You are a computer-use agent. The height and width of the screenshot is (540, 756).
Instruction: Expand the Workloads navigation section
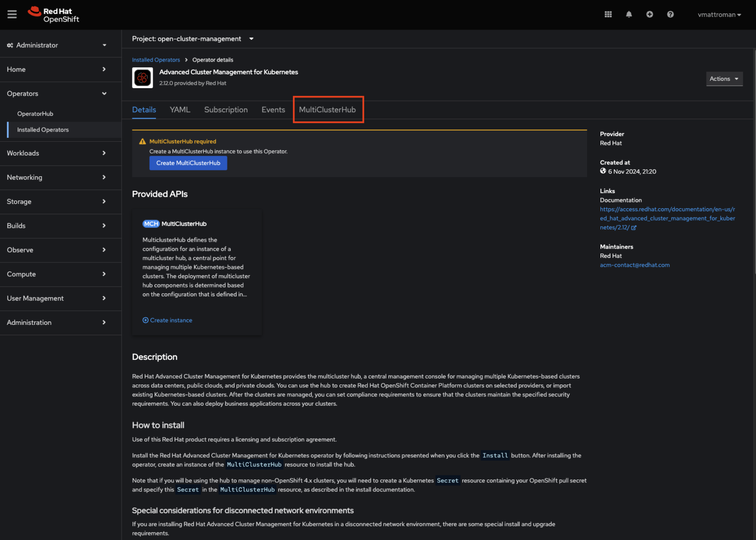(x=57, y=153)
